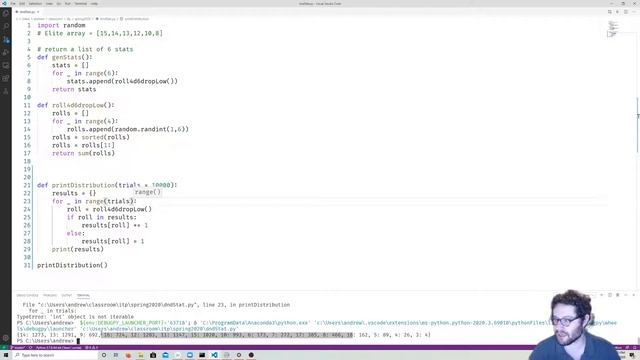Close the dndStat.py editor tab
This screenshot has width=640, height=360.
coord(38,12)
